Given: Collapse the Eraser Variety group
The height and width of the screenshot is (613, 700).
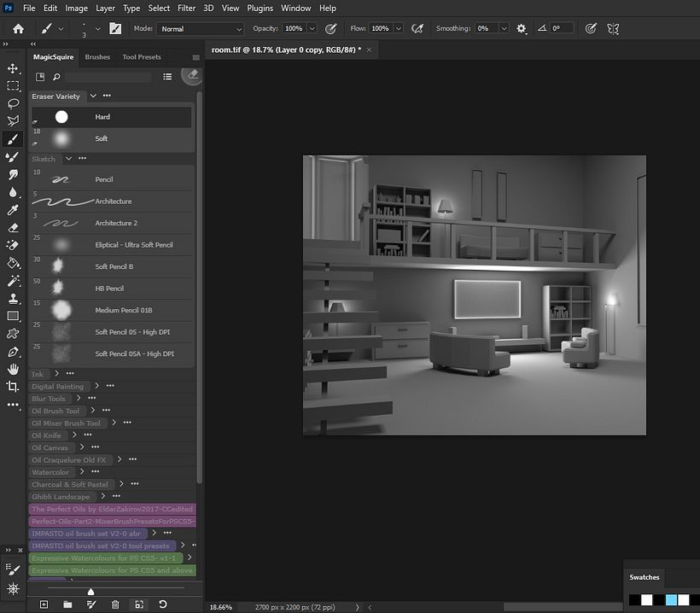Looking at the screenshot, I should click(93, 96).
